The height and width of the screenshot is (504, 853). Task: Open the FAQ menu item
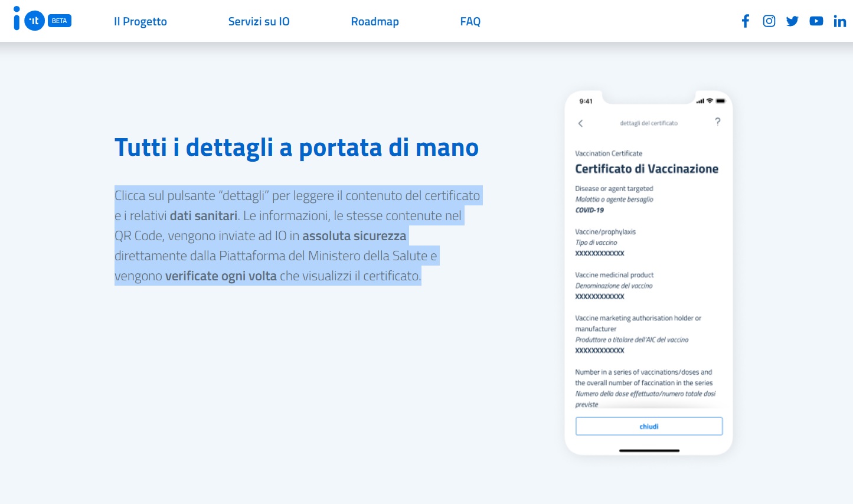tap(470, 22)
